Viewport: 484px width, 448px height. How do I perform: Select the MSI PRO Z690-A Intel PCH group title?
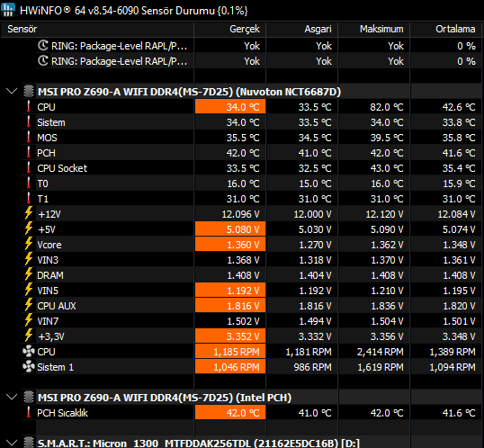coord(165,398)
